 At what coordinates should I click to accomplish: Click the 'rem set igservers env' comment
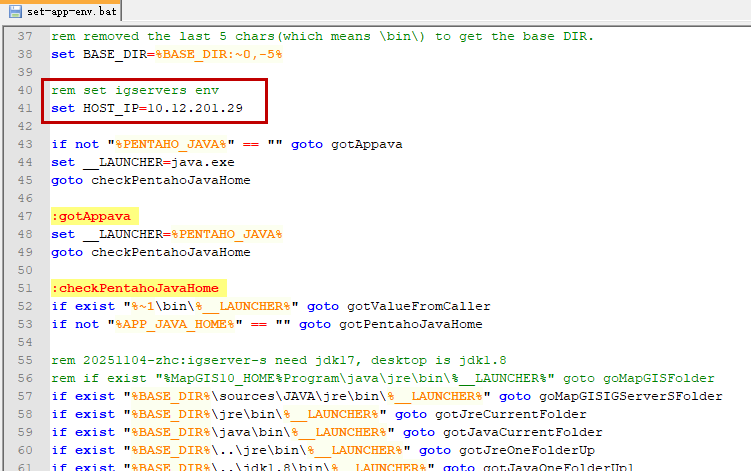[x=134, y=90]
